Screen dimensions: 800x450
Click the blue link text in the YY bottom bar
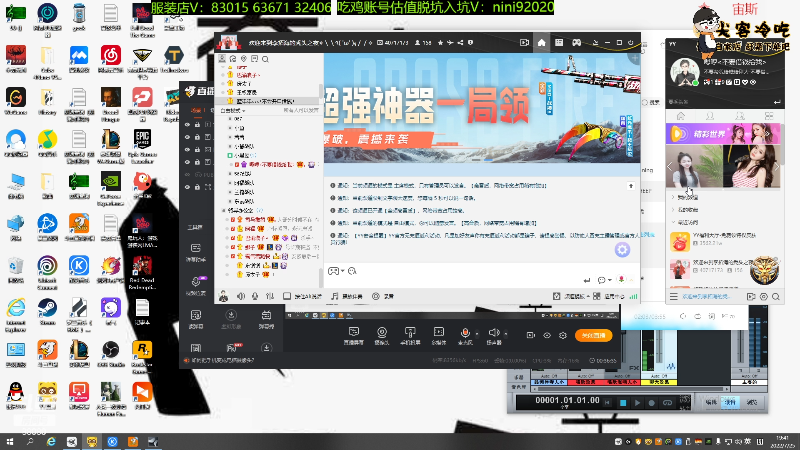(x=706, y=296)
